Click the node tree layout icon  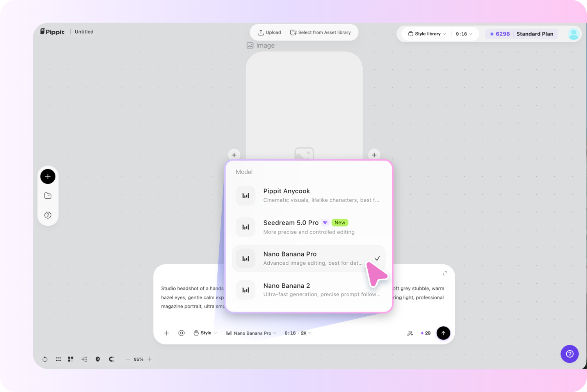pos(84,359)
